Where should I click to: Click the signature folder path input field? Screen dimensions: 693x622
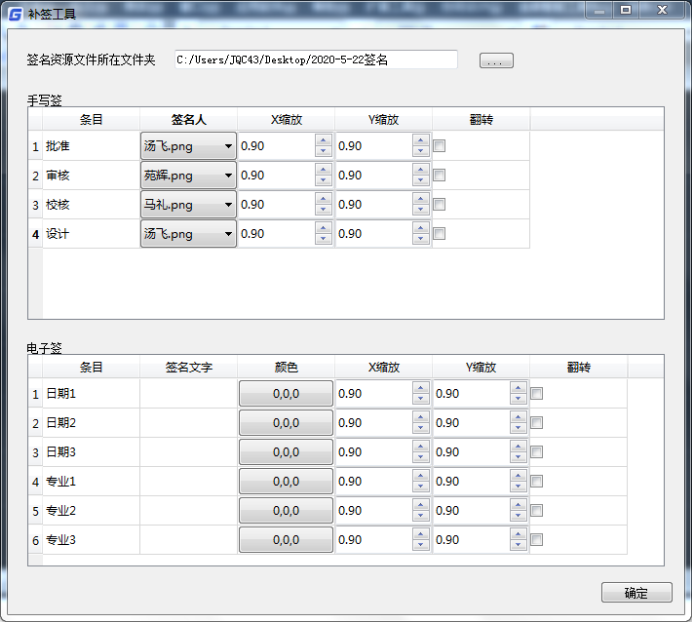coord(315,60)
